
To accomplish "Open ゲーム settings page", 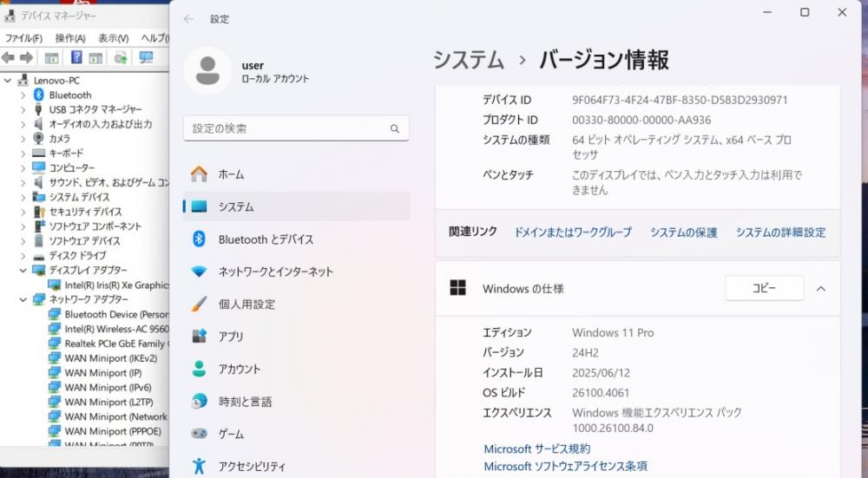I will pos(296,434).
